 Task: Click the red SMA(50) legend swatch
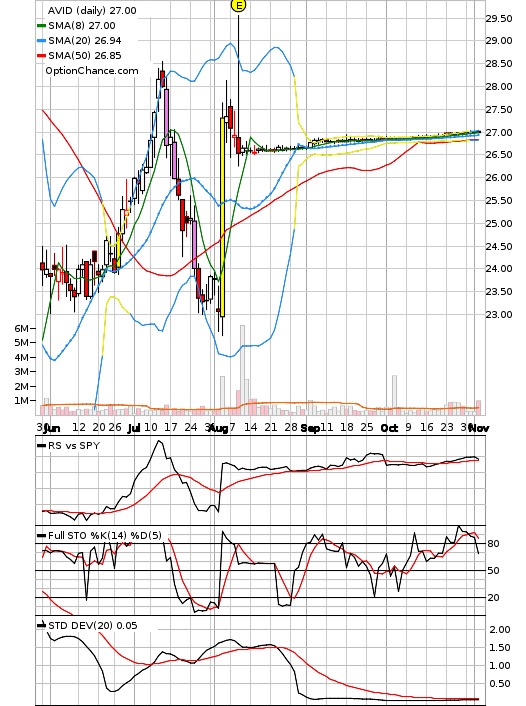pos(41,55)
